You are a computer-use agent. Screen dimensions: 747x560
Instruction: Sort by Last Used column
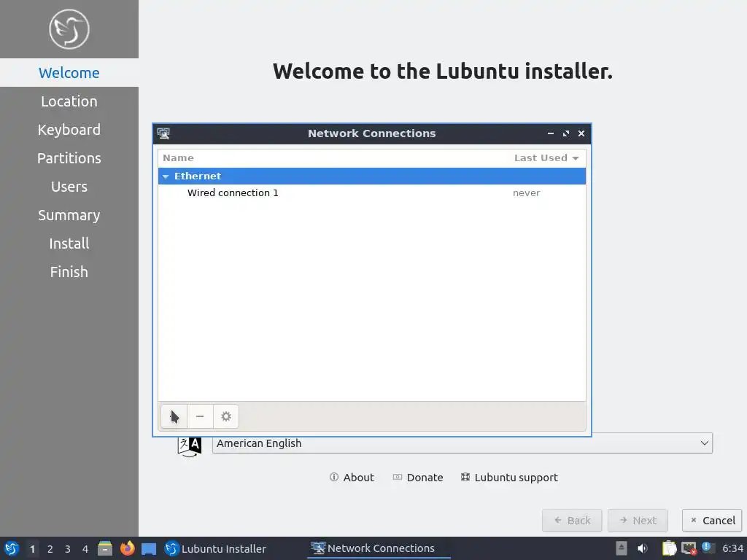click(546, 158)
